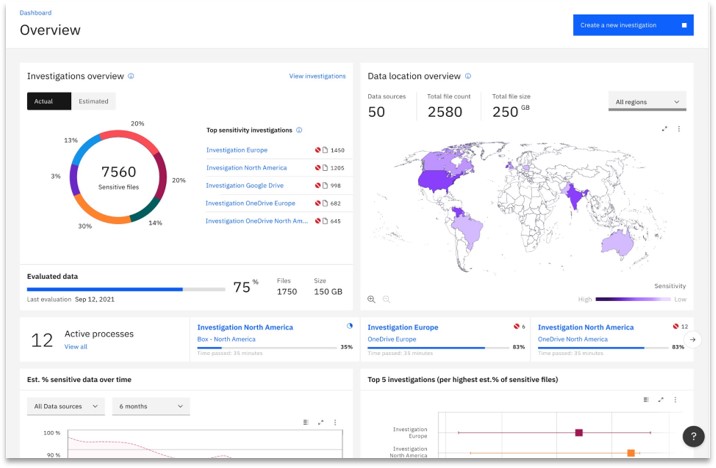
Task: Zoom in on the world map
Action: pyautogui.click(x=372, y=299)
